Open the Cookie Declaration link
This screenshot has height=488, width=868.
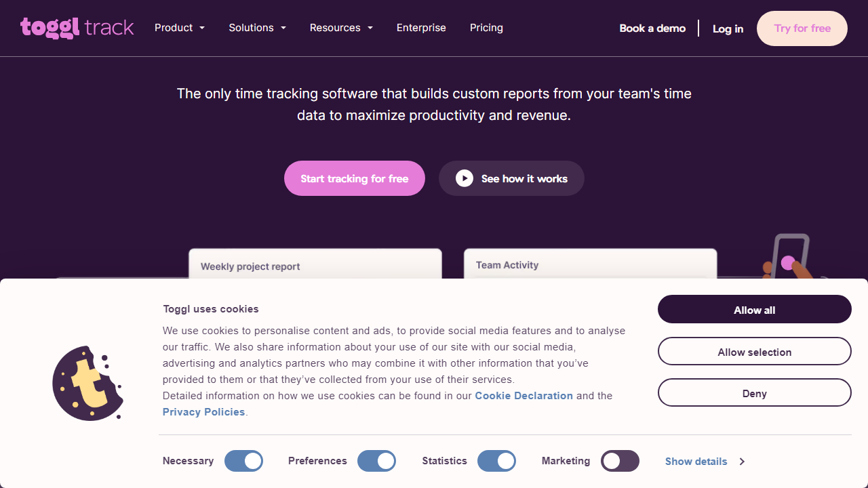(x=524, y=396)
